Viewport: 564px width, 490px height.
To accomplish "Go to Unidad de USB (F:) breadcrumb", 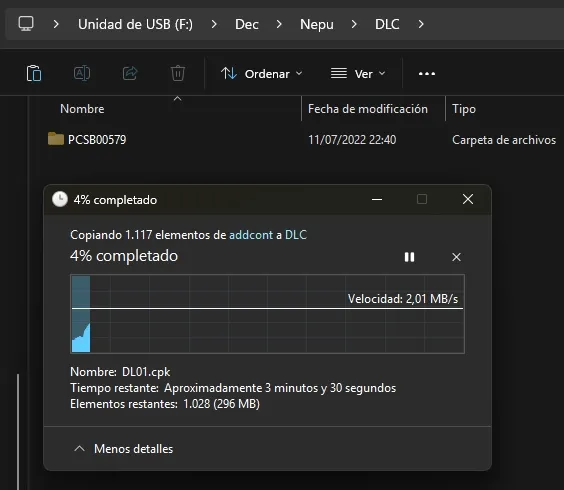I will coord(135,24).
